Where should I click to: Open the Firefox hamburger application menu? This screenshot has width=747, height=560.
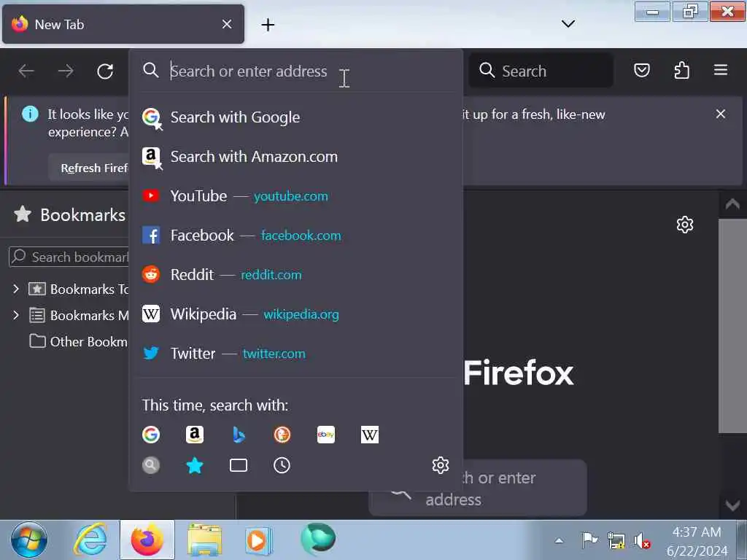pos(720,71)
